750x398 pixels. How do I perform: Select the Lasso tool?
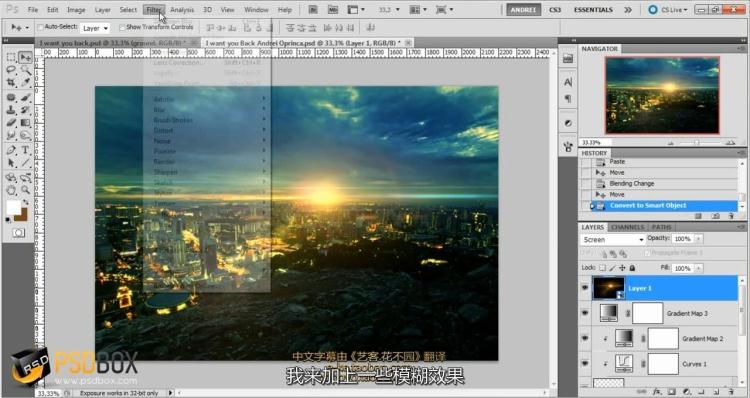[x=11, y=70]
